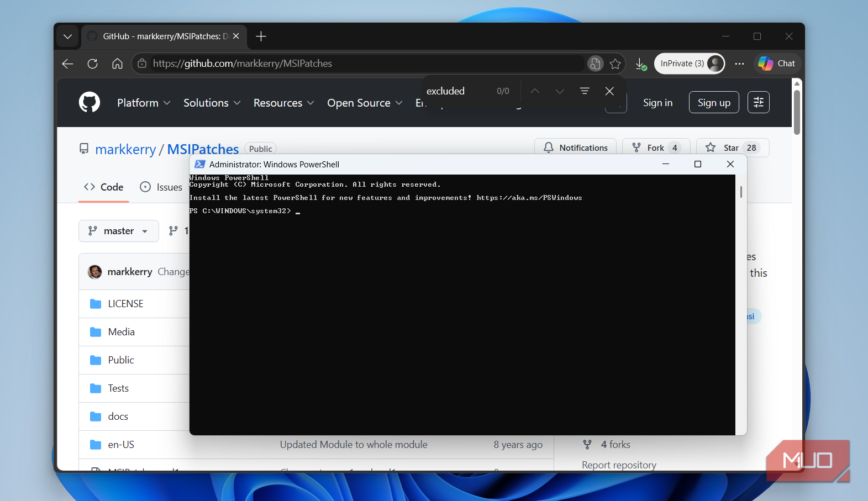Open the Tests folder
The width and height of the screenshot is (868, 501).
coord(118,388)
